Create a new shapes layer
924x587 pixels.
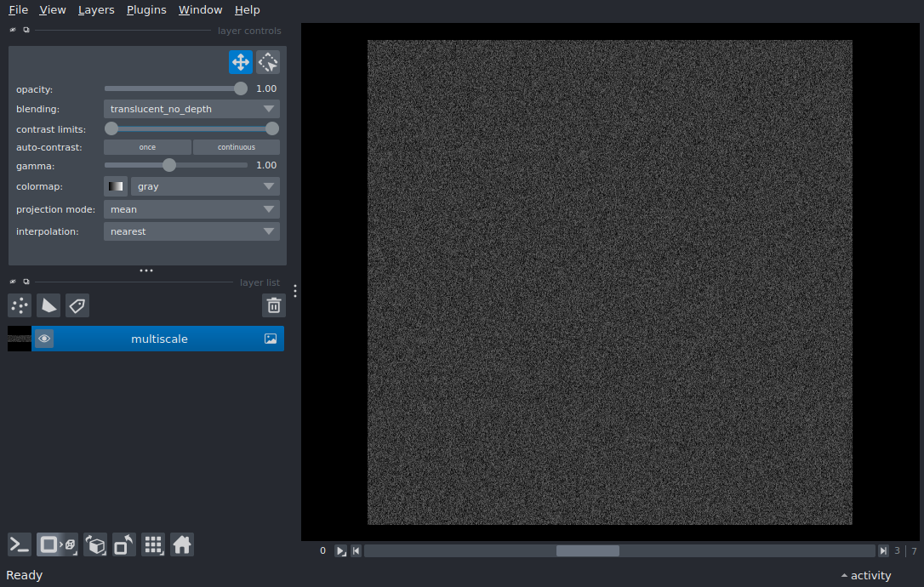pyautogui.click(x=48, y=305)
